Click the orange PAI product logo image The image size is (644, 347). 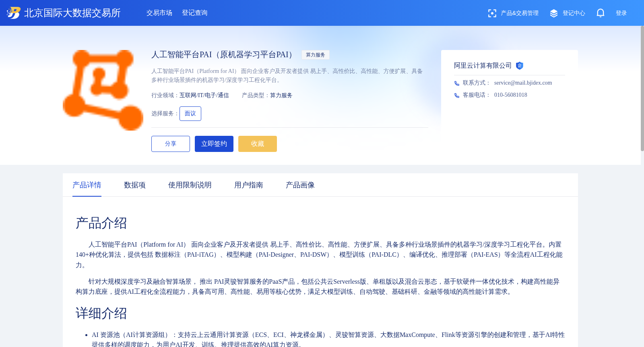coord(103,90)
